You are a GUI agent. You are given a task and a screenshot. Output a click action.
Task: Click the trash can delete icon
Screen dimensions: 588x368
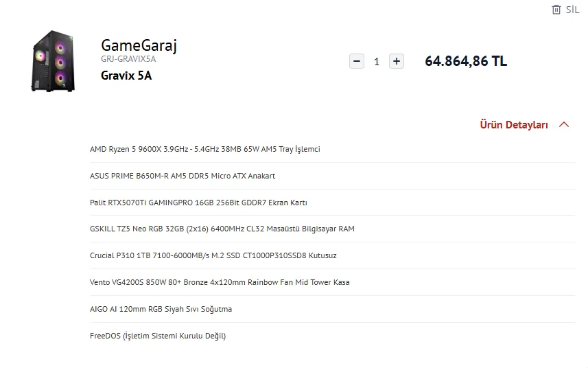[x=556, y=10]
